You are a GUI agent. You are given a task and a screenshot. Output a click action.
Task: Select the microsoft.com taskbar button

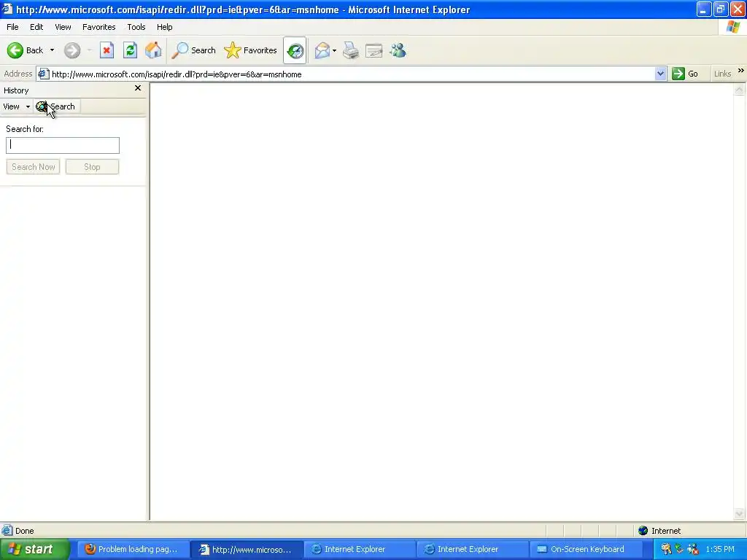click(247, 550)
